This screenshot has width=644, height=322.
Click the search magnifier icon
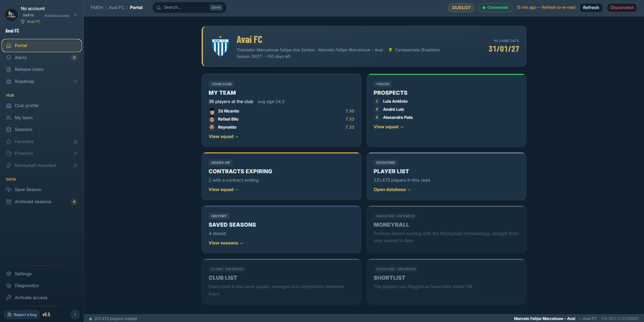click(159, 8)
